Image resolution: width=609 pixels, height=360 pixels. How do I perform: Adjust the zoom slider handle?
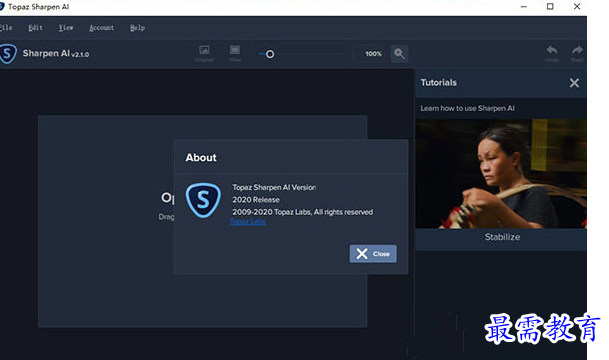270,54
